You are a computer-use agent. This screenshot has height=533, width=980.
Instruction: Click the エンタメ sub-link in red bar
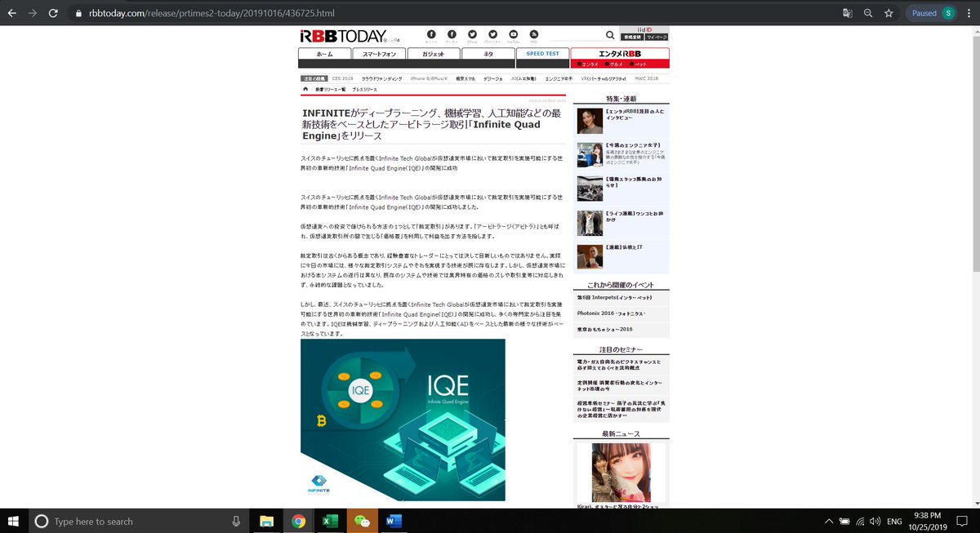(x=587, y=64)
